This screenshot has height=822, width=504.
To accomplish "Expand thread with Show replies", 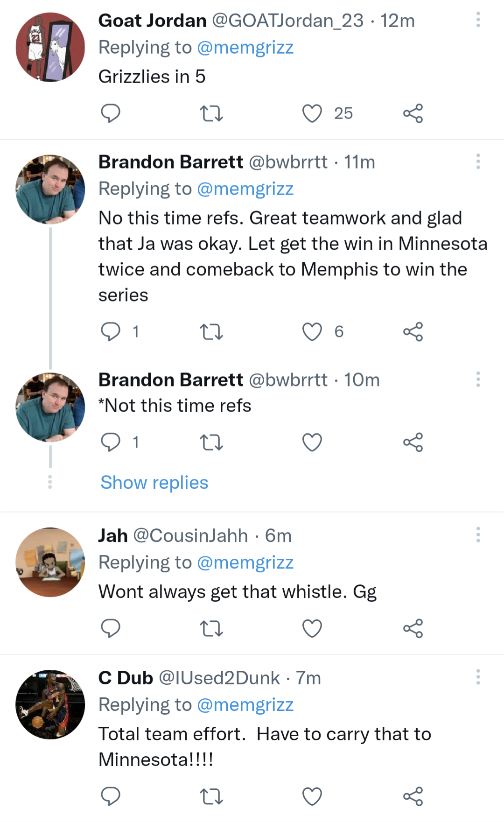I will (154, 483).
